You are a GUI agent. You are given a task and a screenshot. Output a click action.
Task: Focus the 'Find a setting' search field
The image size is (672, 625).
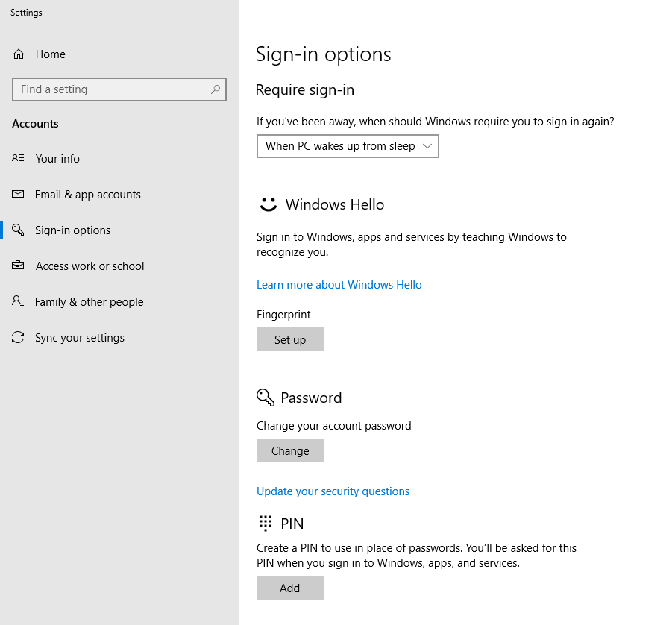112,89
